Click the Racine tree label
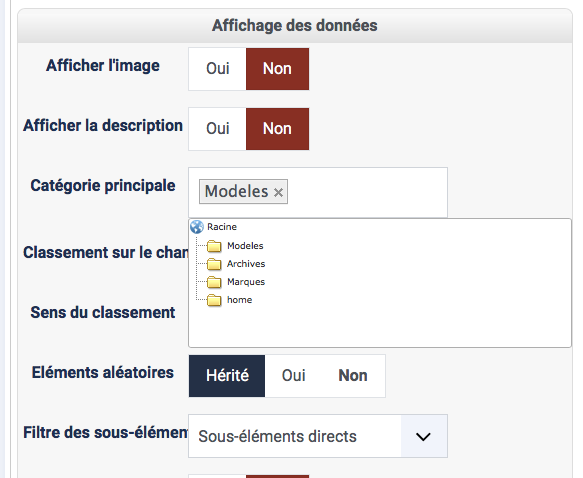Viewport: 583px width, 478px height. point(222,227)
